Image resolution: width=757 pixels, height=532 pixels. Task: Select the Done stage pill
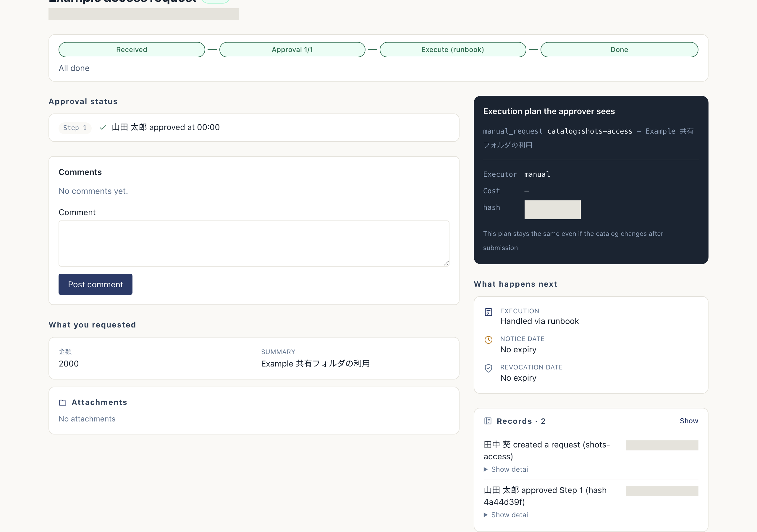tap(619, 50)
